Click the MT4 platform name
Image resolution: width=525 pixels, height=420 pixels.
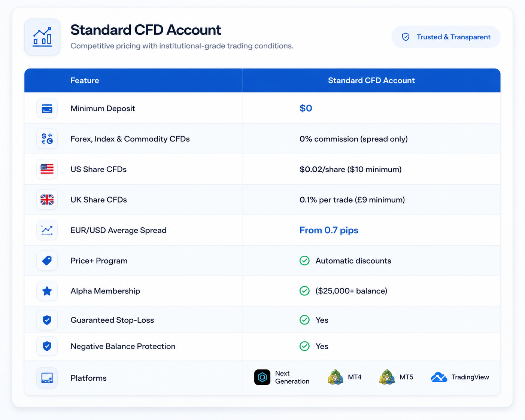tap(355, 377)
